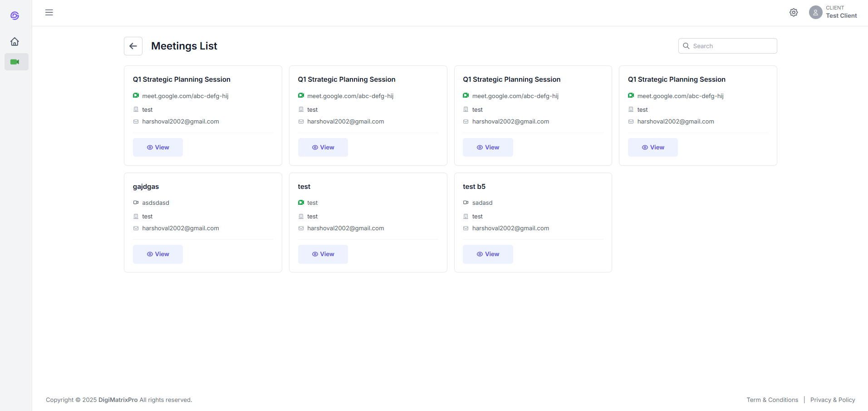868x411 pixels.
Task: Select the video meetings sidebar icon
Action: tap(15, 62)
